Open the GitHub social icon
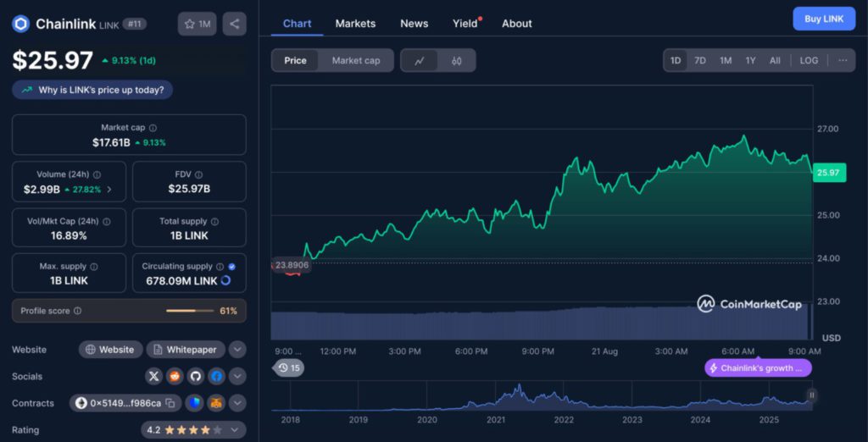The image size is (868, 442). [x=196, y=376]
